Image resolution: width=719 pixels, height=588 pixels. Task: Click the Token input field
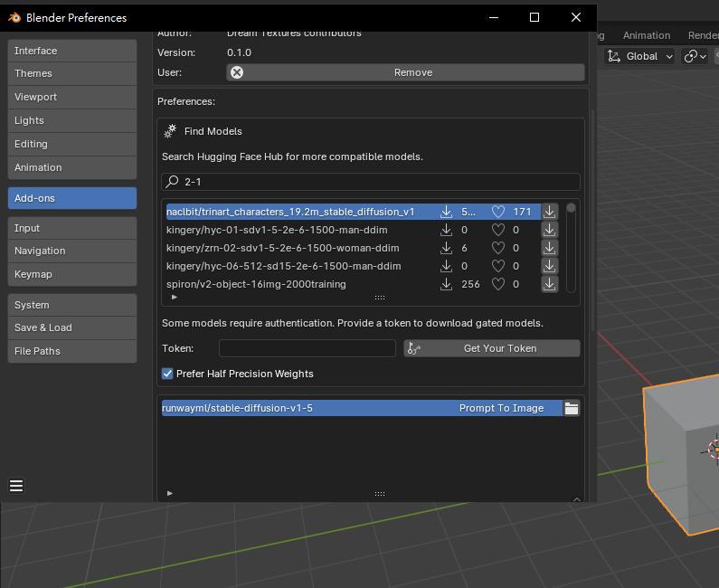tap(307, 348)
